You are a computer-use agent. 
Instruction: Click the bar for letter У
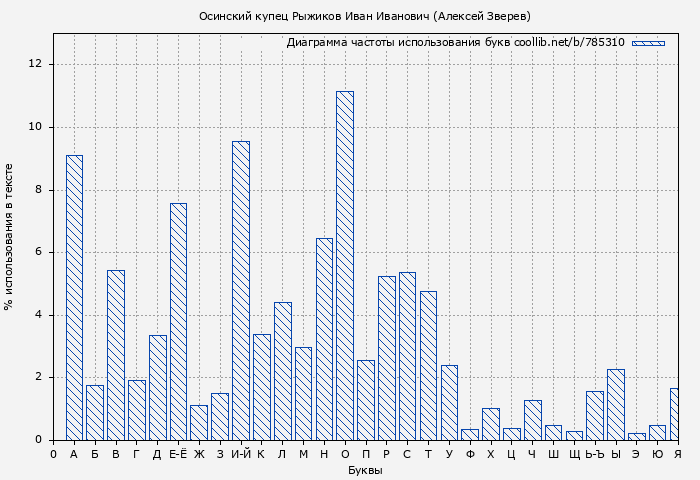point(449,403)
